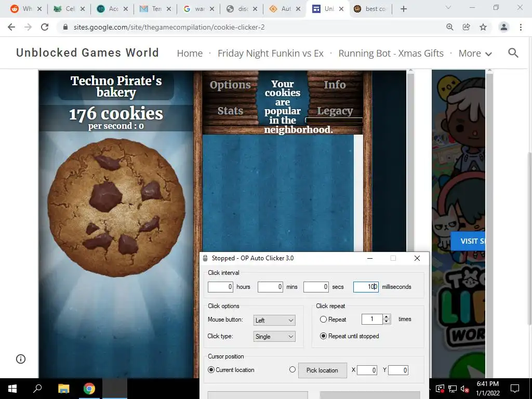Screen dimensions: 532x399
Task: Close the Unblocked Games tab
Action: click(x=341, y=9)
